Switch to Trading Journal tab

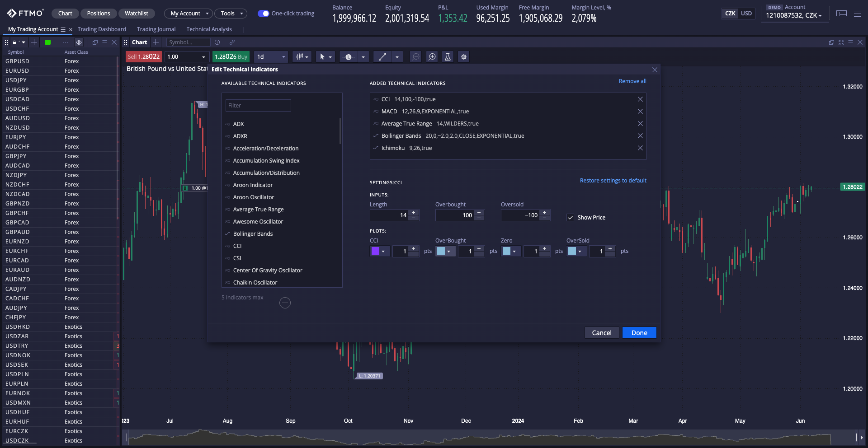pos(156,29)
